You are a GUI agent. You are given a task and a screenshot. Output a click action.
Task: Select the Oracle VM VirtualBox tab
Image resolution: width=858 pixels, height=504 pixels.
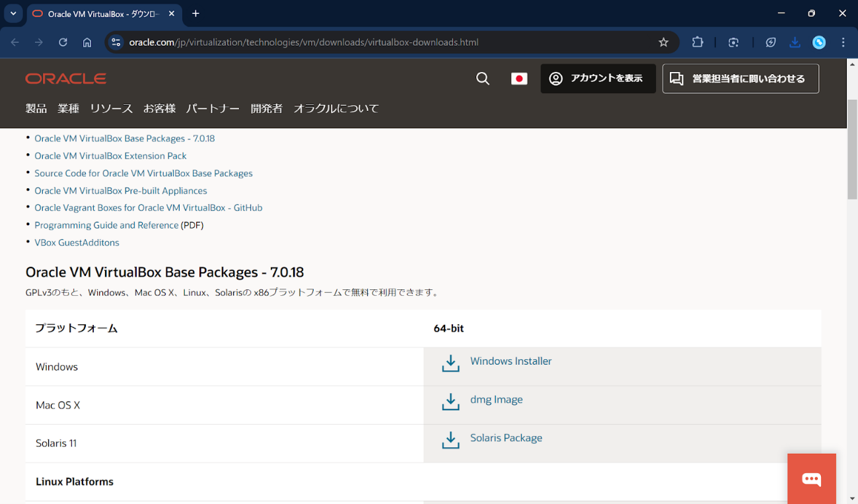(x=104, y=14)
